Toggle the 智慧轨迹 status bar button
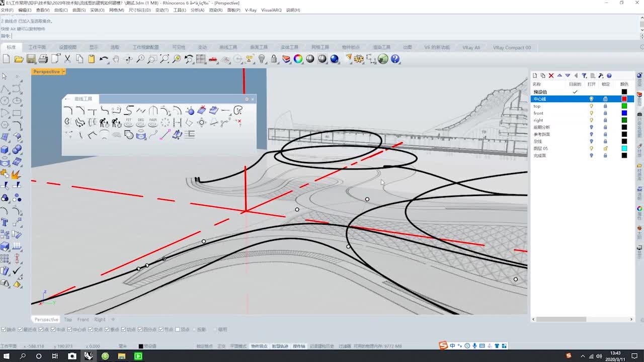This screenshot has height=362, width=644. pyautogui.click(x=280, y=346)
